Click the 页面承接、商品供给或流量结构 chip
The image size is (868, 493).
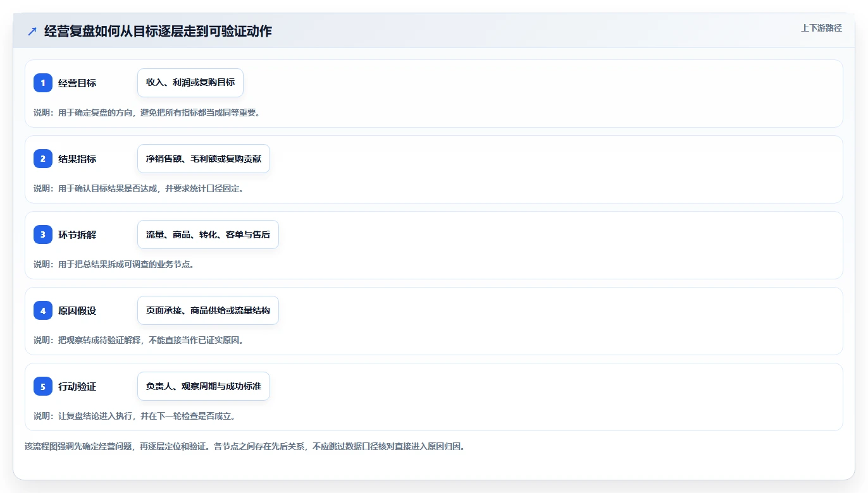tap(208, 310)
